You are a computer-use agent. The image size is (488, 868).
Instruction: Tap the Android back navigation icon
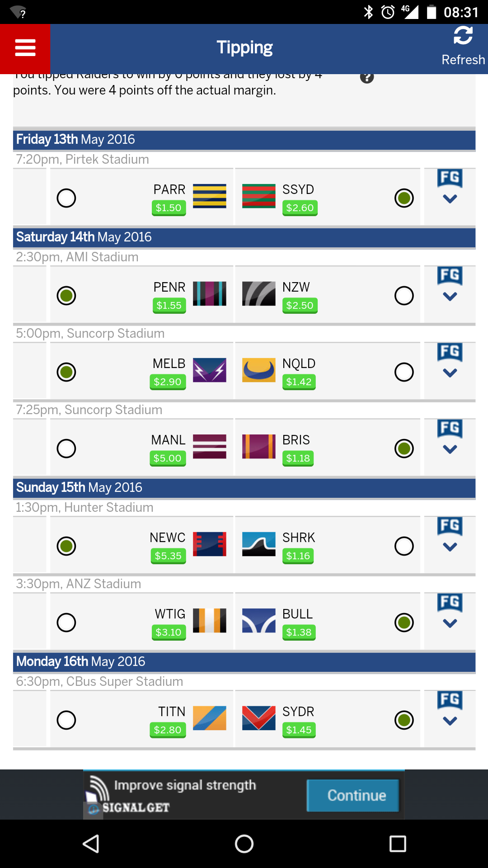tap(91, 844)
